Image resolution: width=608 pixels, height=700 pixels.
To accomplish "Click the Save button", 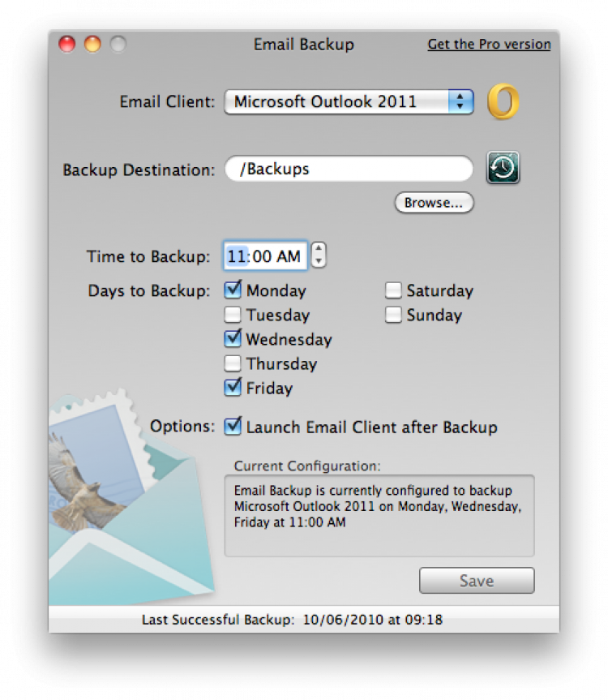I will coord(477,580).
